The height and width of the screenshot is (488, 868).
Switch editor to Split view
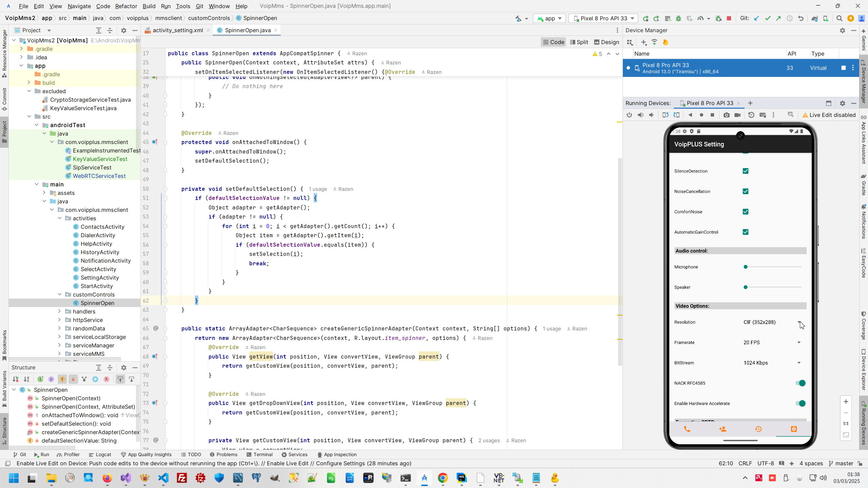(579, 42)
